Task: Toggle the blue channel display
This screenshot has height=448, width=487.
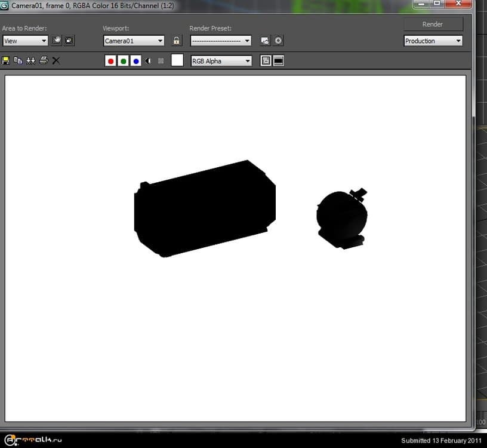Action: tap(135, 61)
